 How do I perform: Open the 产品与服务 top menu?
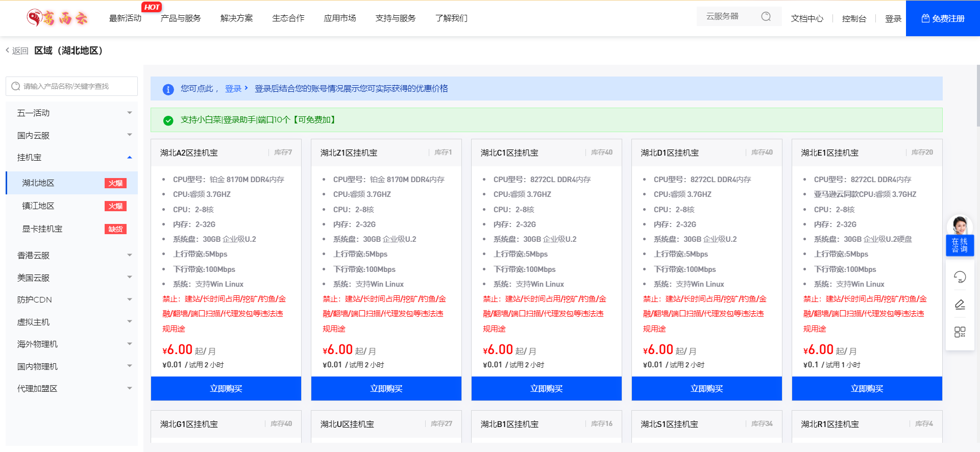pos(181,18)
